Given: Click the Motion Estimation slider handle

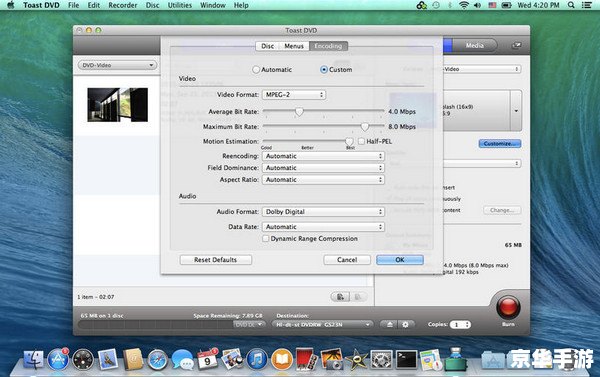Looking at the screenshot, I should (349, 142).
